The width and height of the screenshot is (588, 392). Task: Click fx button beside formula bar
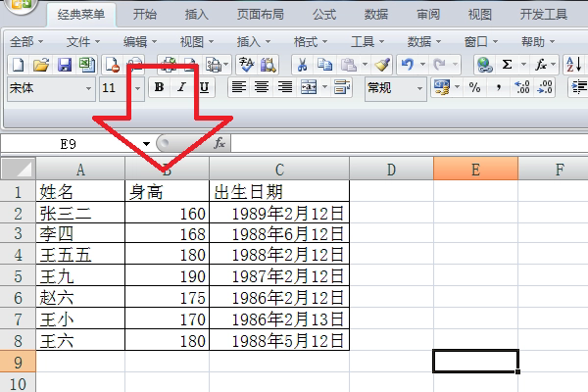click(x=220, y=143)
